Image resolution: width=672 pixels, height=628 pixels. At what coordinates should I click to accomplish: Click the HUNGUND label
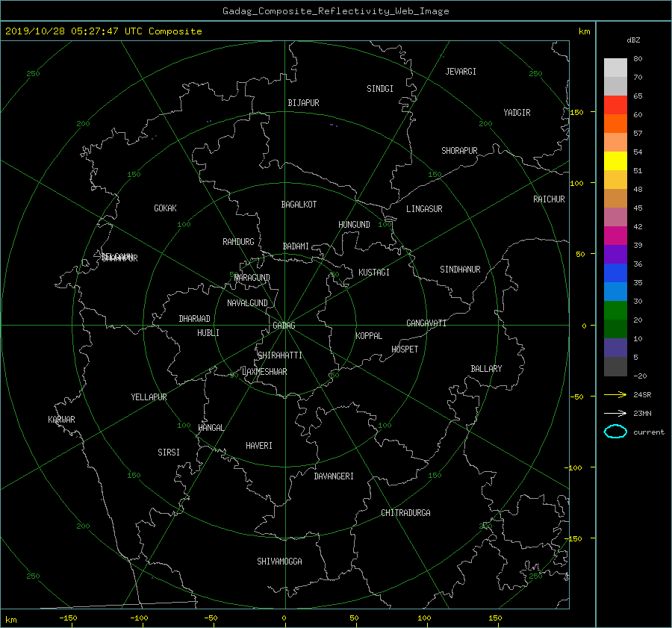coord(354,225)
